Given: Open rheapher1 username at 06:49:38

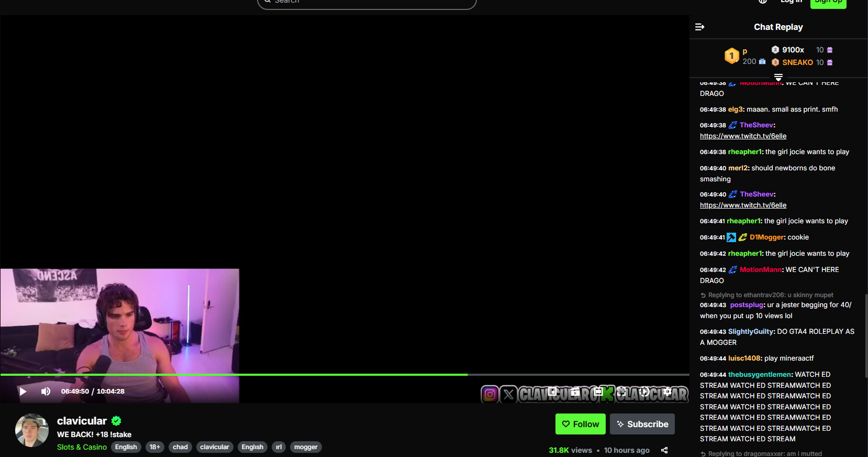Looking at the screenshot, I should [745, 152].
